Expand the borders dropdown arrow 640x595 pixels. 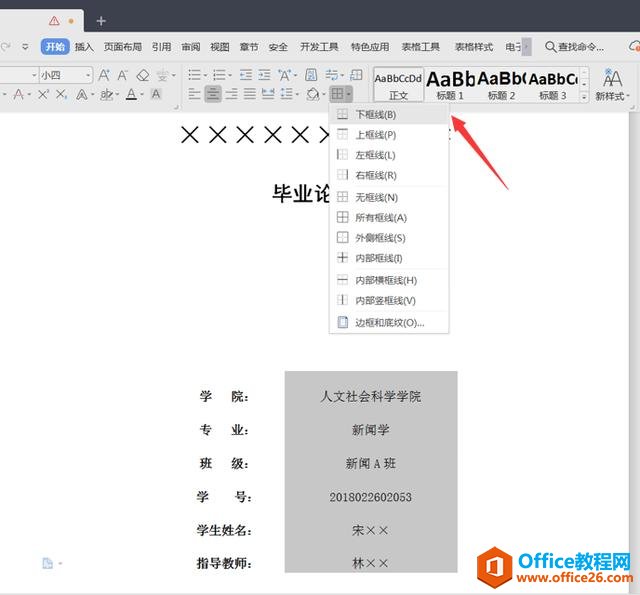pyautogui.click(x=349, y=94)
